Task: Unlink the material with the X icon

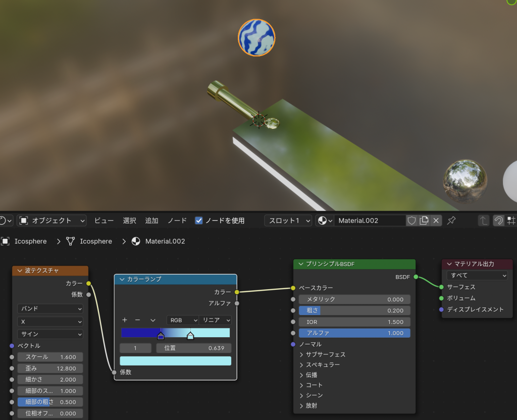Action: [x=436, y=221]
